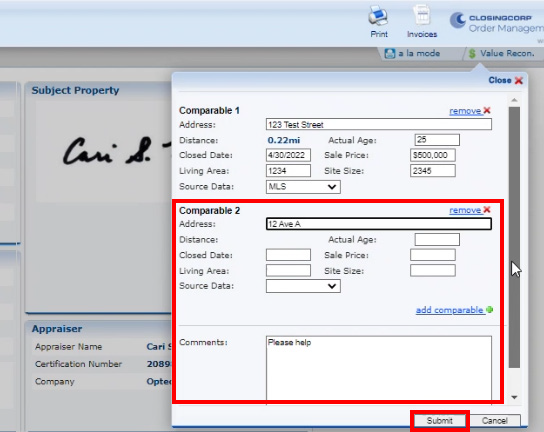Click the Comparable 2 Address field

(x=379, y=224)
